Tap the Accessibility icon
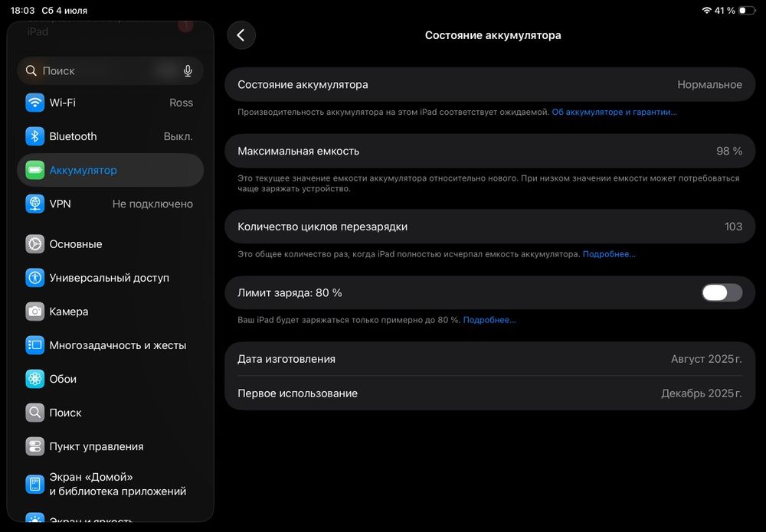Image resolution: width=766 pixels, height=532 pixels. 34,278
